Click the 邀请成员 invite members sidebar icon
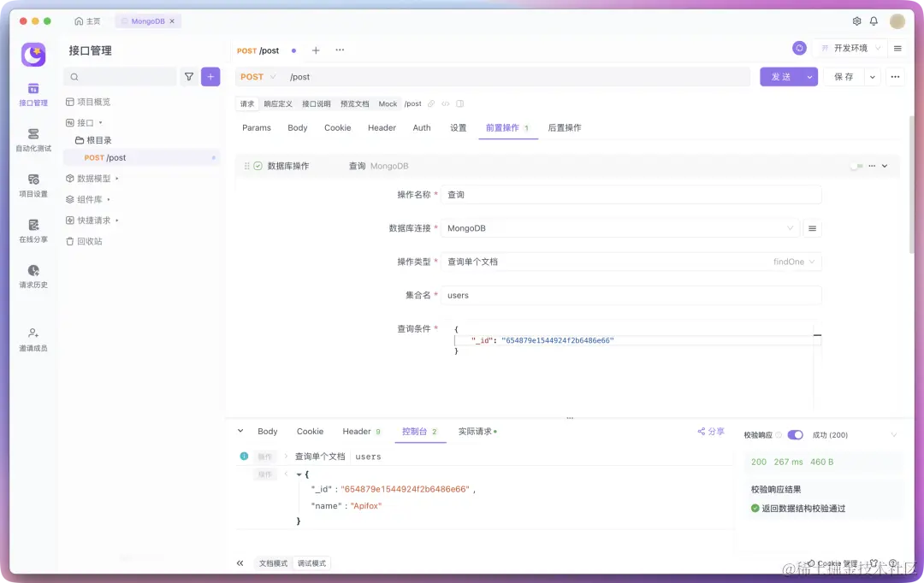Image resolution: width=924 pixels, height=583 pixels. click(32, 338)
